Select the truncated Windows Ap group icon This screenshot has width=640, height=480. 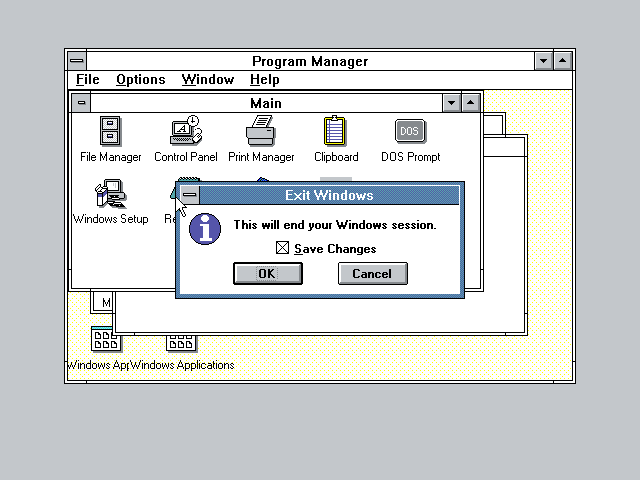click(106, 339)
